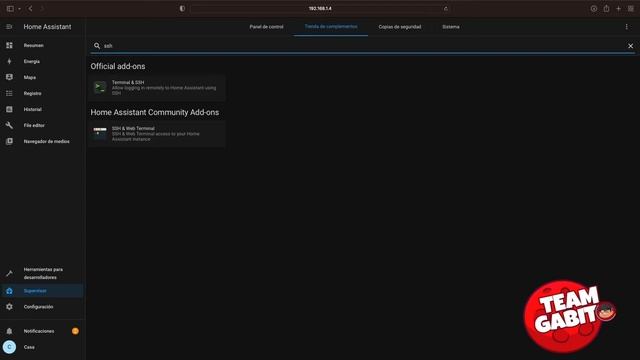Open Registro in sidebar
Viewport: 640px width, 360px height.
coord(32,93)
